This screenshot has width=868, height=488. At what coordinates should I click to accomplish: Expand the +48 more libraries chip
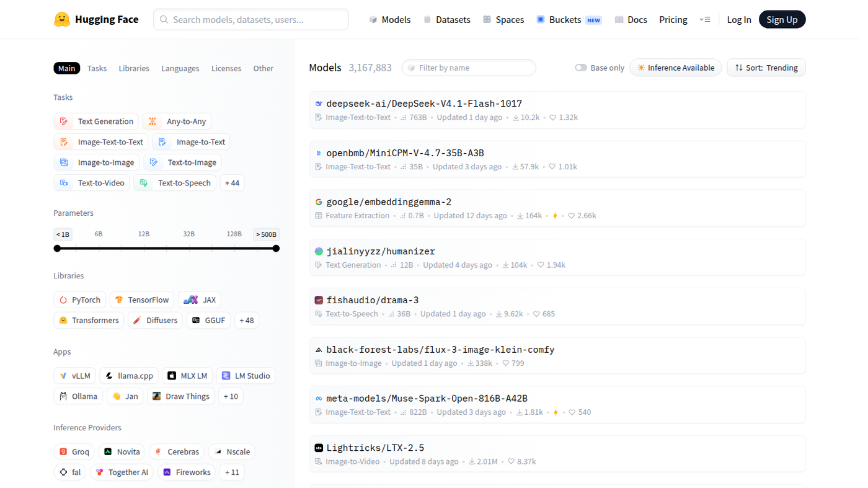(247, 321)
